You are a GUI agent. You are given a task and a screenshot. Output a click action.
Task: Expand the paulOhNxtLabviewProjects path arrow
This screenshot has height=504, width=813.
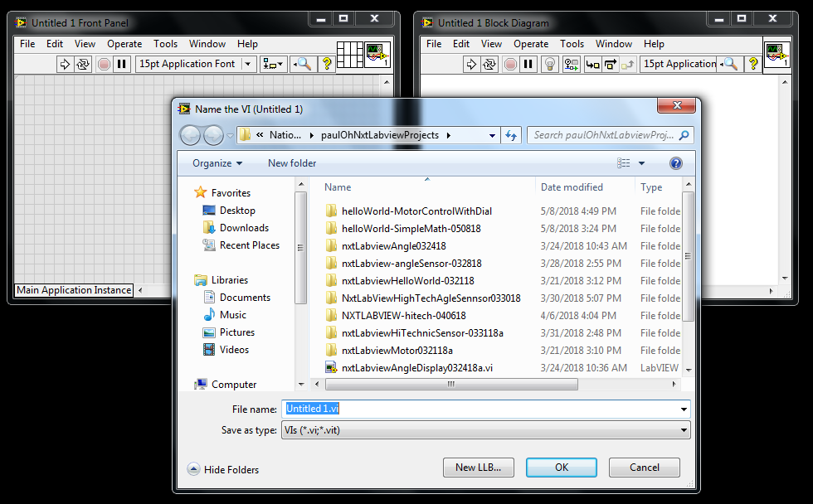pyautogui.click(x=448, y=135)
